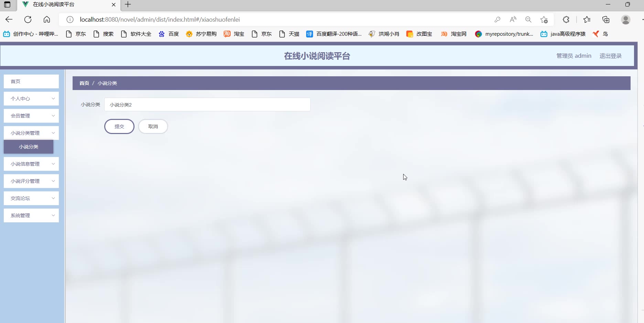This screenshot has width=644, height=323.
Task: Expand 小说评分管理 sidebar menu
Action: tap(31, 181)
